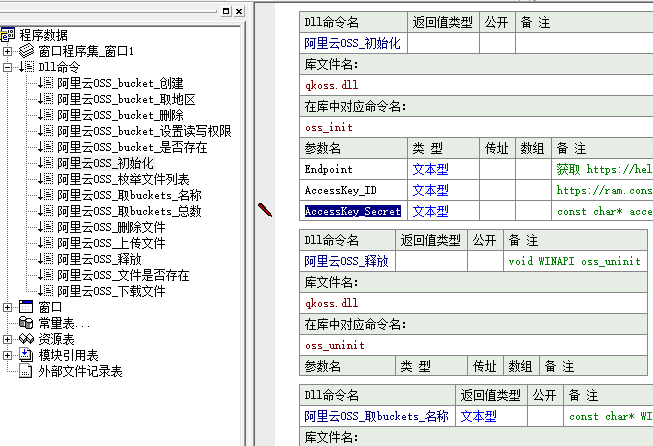The height and width of the screenshot is (446, 653).
Task: Click icon beside 阿里云OSS_取buckets_总数
Action: [46, 211]
